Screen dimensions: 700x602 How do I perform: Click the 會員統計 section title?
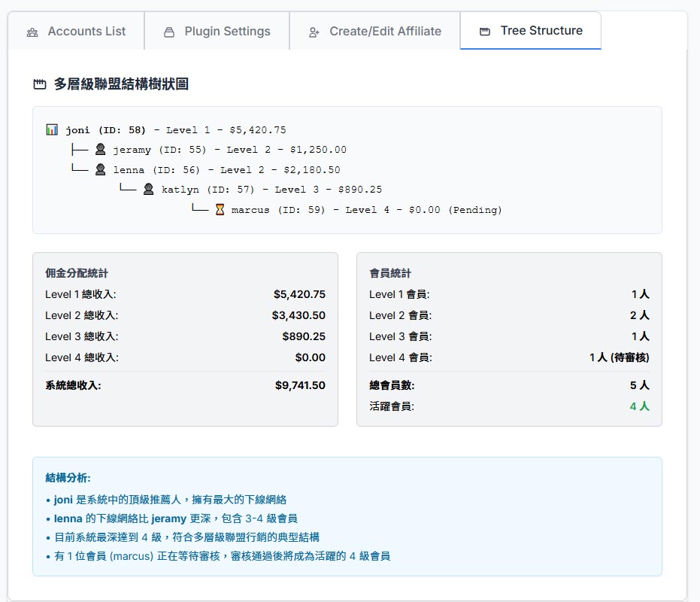[x=390, y=273]
